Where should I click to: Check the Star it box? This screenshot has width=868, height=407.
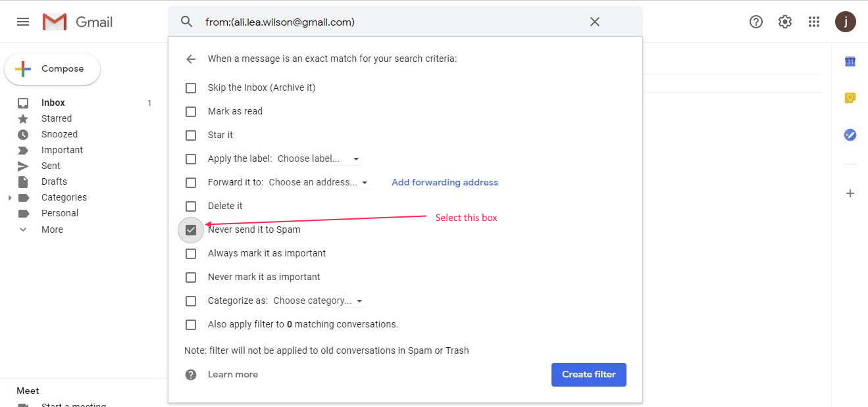click(191, 135)
